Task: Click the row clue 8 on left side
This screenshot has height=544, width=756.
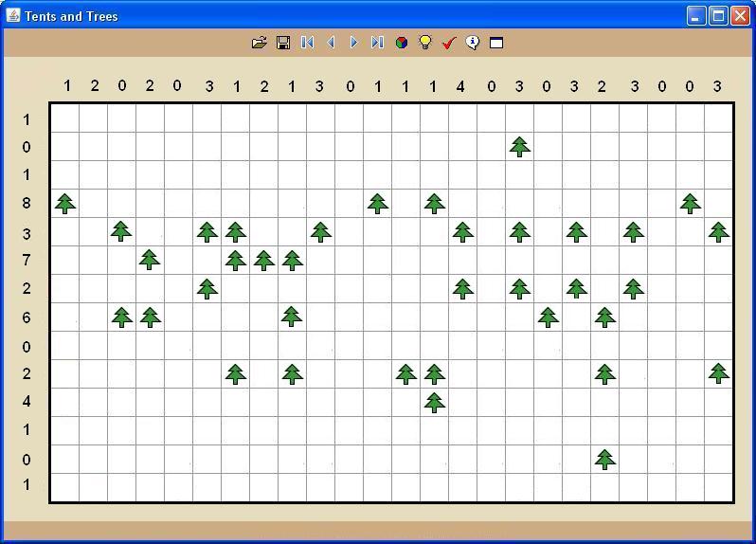Action: click(27, 203)
